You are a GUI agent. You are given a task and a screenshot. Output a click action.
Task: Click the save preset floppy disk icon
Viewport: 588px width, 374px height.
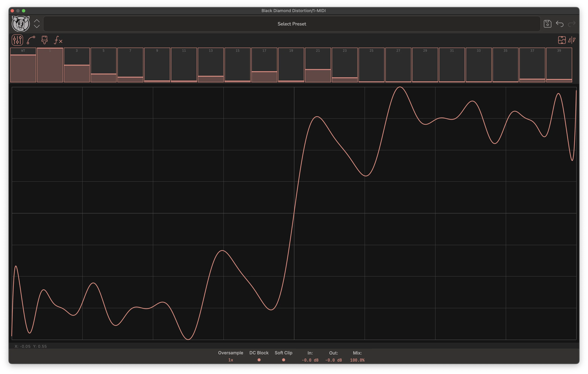tap(547, 24)
